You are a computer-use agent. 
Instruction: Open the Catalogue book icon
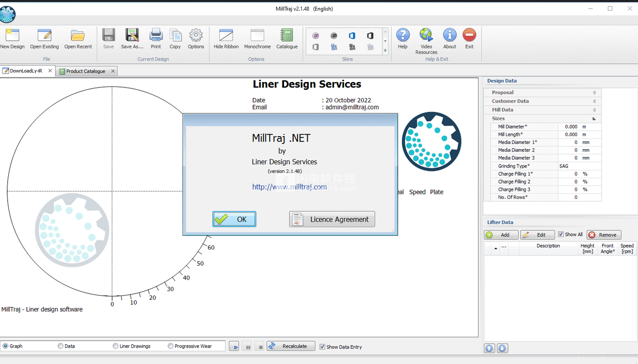pyautogui.click(x=286, y=36)
